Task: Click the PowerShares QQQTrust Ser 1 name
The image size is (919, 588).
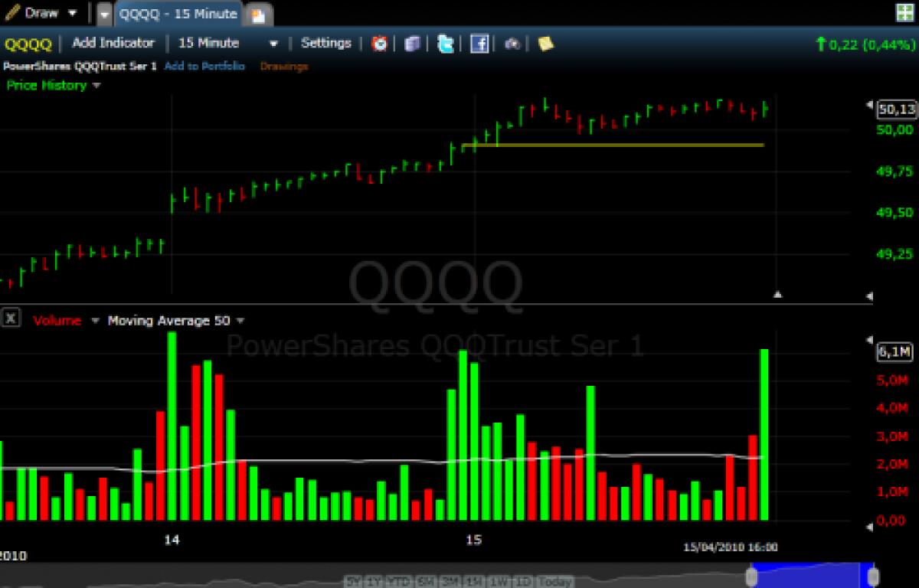Action: coord(80,67)
